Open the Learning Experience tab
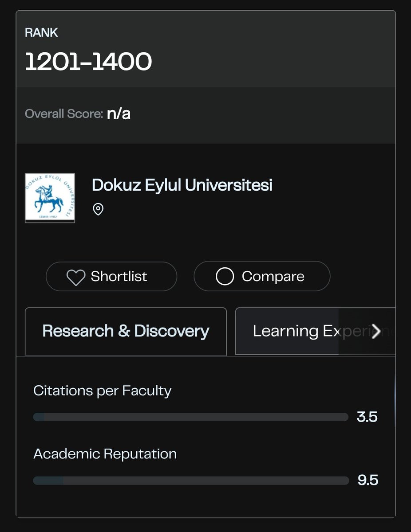 tap(315, 331)
